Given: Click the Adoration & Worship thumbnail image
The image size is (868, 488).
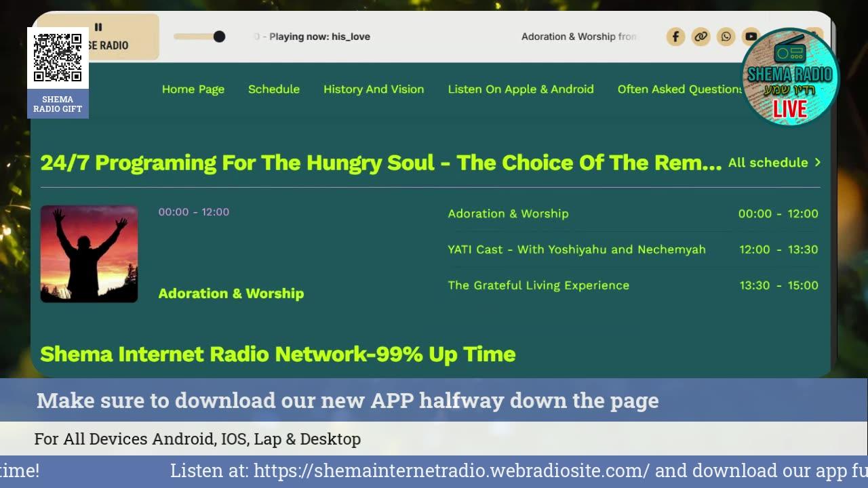Looking at the screenshot, I should pyautogui.click(x=89, y=254).
